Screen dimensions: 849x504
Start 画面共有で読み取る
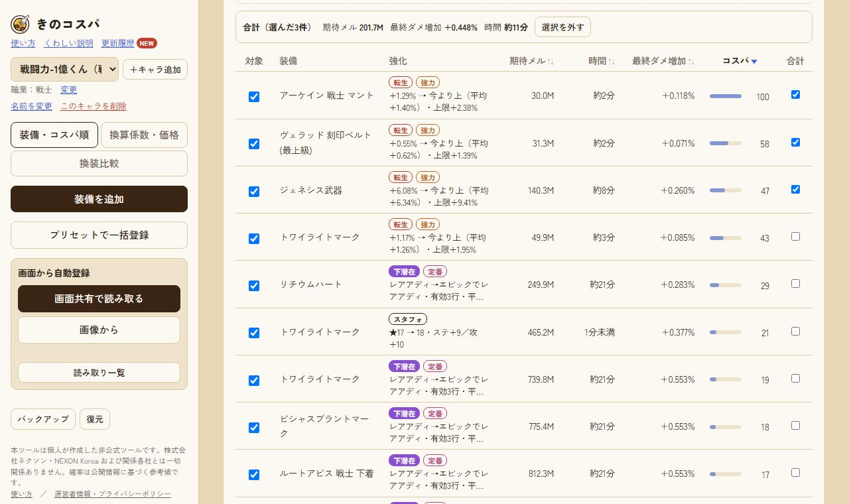tap(99, 298)
